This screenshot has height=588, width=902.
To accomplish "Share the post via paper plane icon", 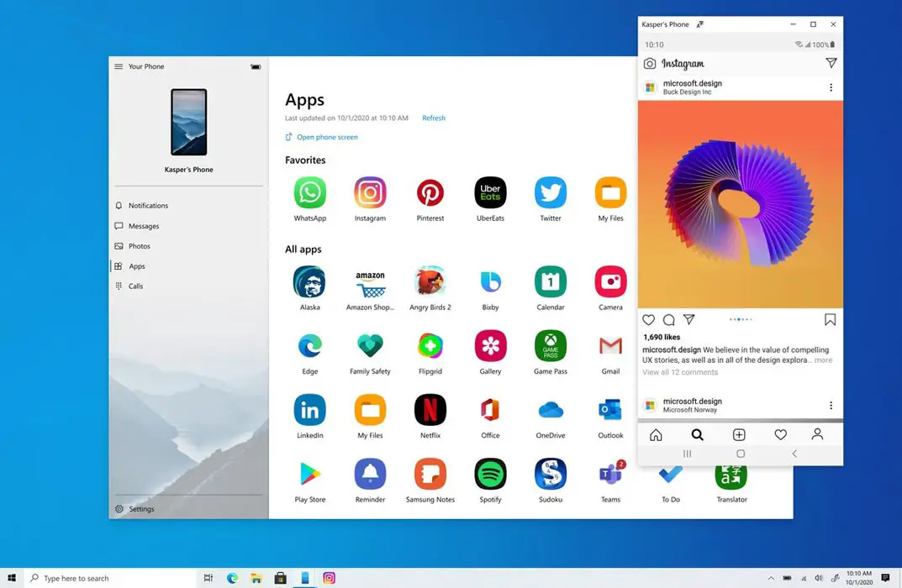I will point(688,319).
